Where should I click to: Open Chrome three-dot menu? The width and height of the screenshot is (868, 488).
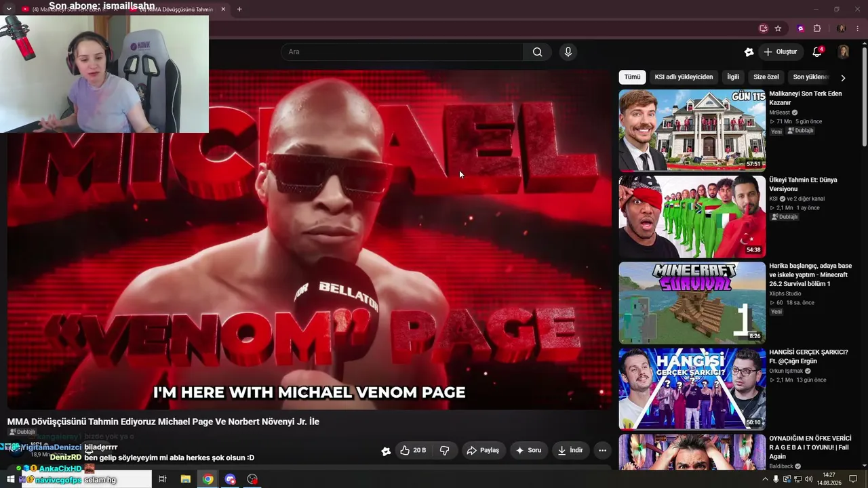(x=858, y=28)
